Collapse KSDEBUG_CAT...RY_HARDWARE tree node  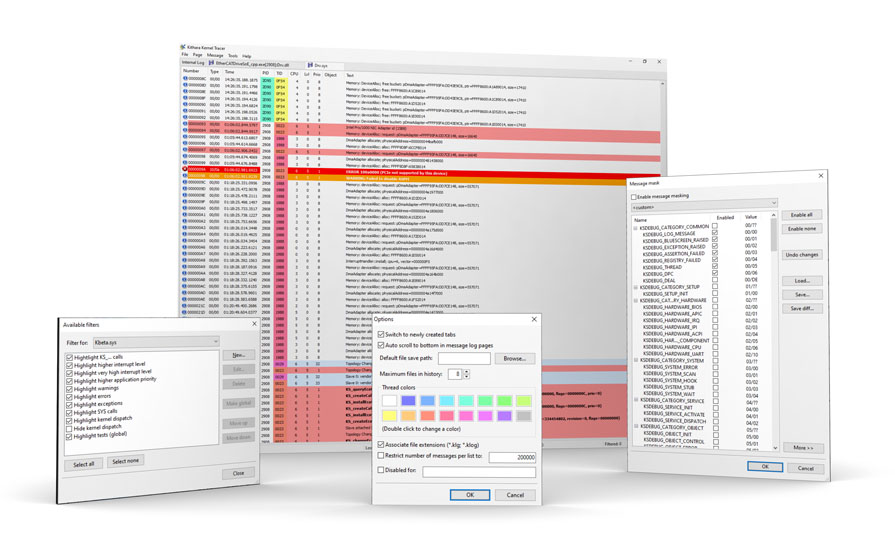click(x=635, y=301)
